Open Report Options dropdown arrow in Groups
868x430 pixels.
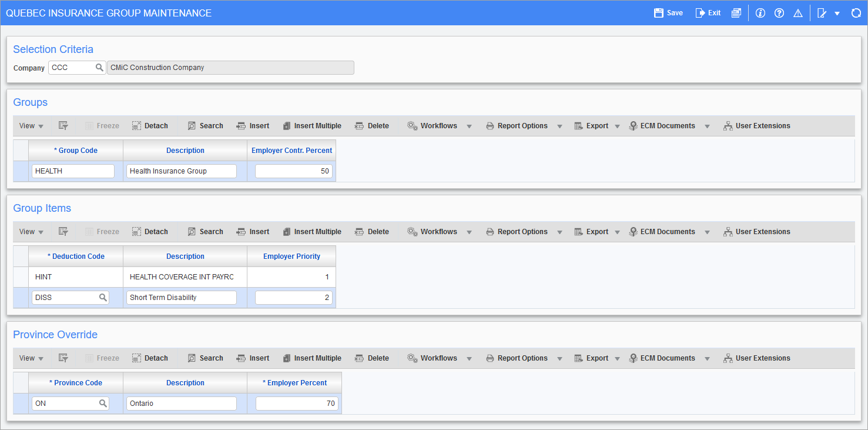559,126
